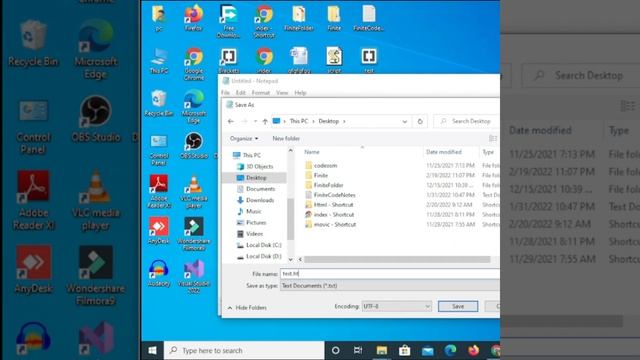This screenshot has width=640, height=360.
Task: Open the Save as type dropdown
Action: coord(390,286)
